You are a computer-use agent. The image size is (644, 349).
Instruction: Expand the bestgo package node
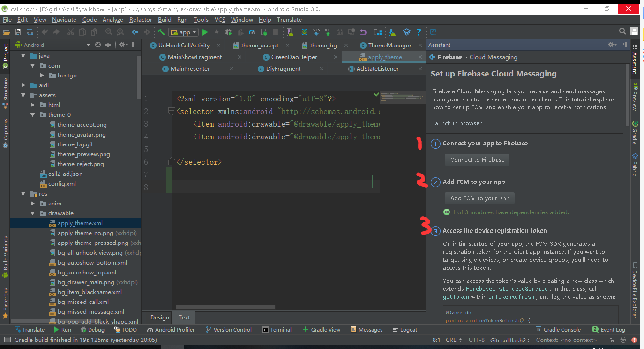coord(43,76)
